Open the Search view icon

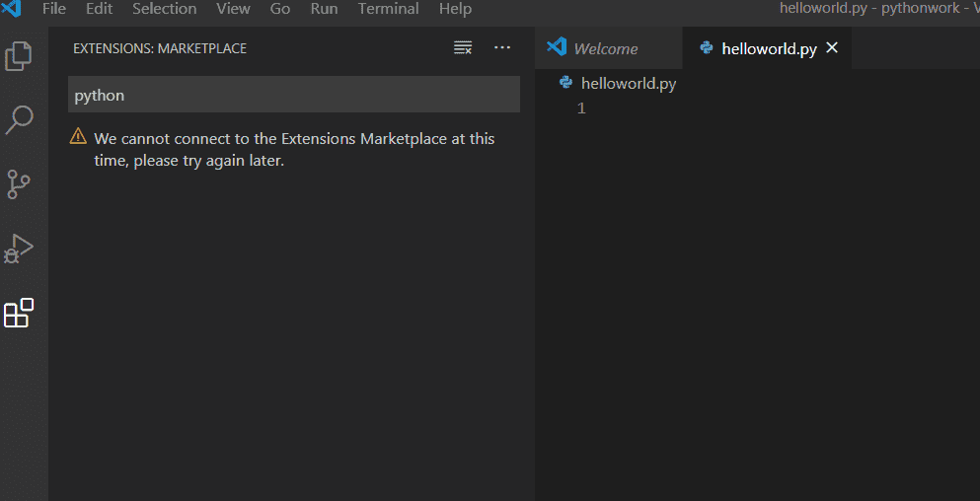coord(19,119)
